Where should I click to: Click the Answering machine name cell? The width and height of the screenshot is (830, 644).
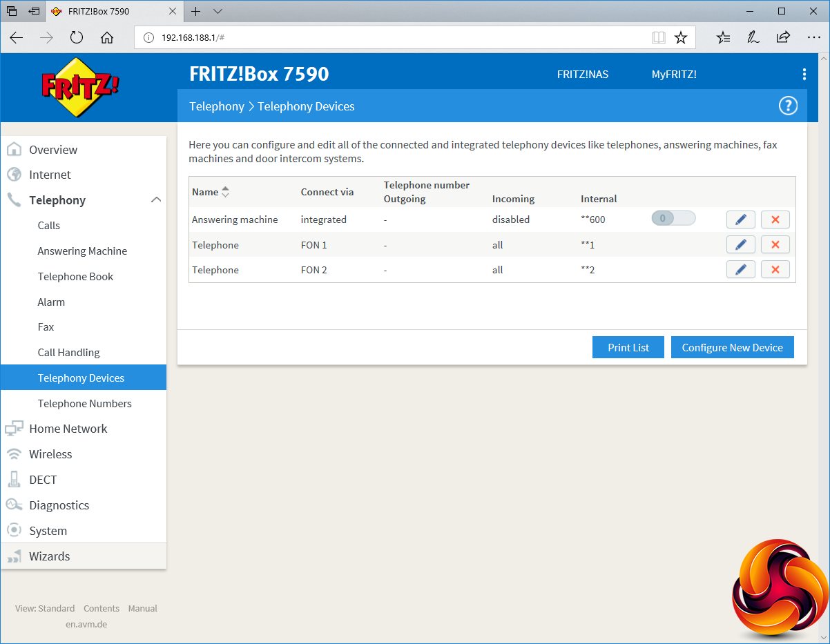point(235,219)
